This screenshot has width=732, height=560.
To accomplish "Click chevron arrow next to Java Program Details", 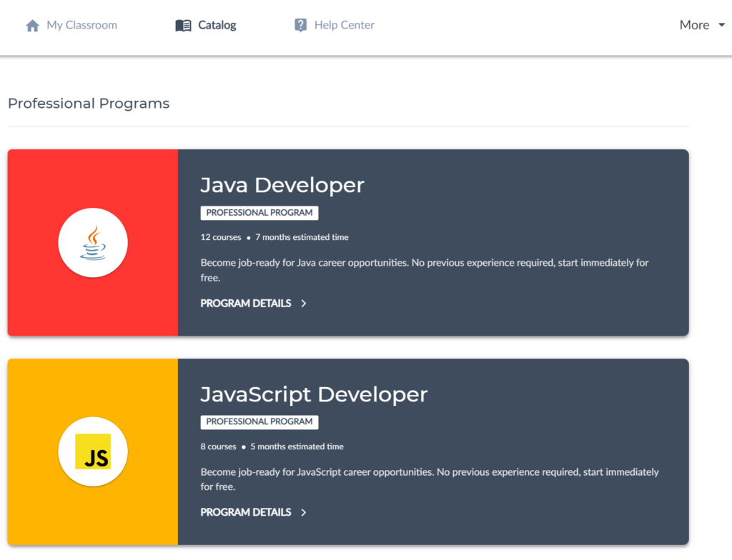I will [x=304, y=304].
